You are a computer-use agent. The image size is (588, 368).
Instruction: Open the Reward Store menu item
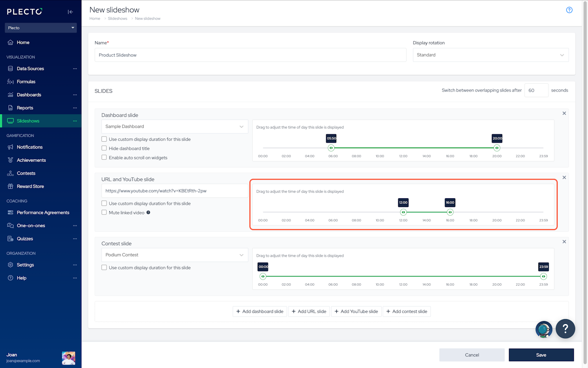(x=30, y=186)
